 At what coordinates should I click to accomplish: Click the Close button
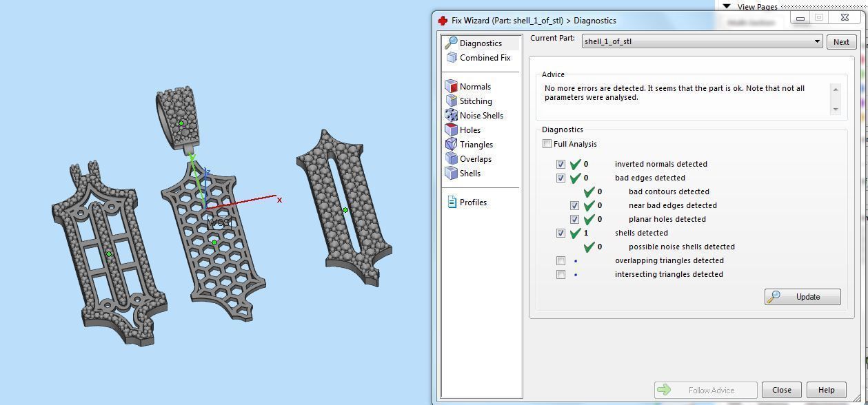781,390
